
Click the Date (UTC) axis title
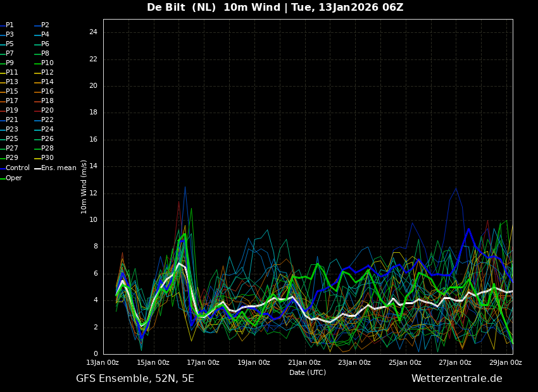(308, 372)
